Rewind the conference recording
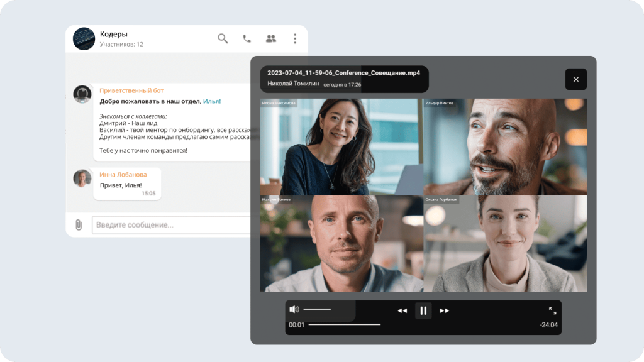The image size is (644, 362). click(x=402, y=310)
